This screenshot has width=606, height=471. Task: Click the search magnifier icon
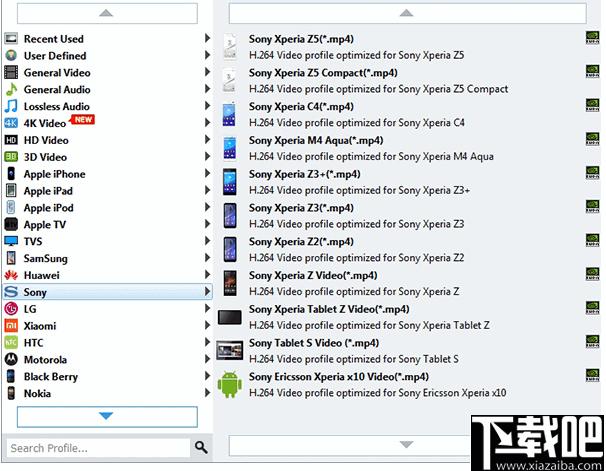[201, 447]
